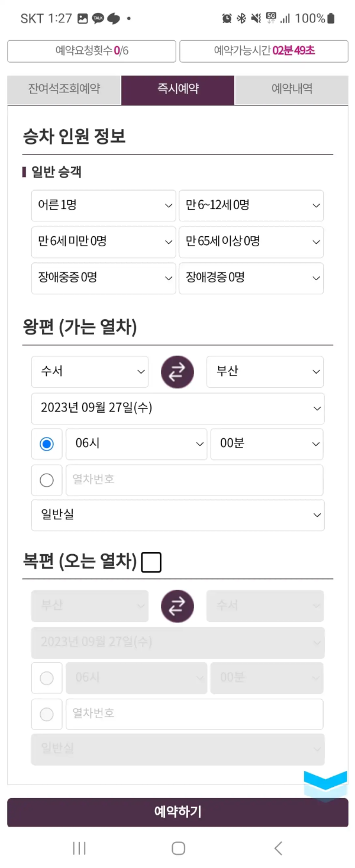Swap departure and arrival stations for outbound trip
The width and height of the screenshot is (355, 868).
tap(177, 372)
